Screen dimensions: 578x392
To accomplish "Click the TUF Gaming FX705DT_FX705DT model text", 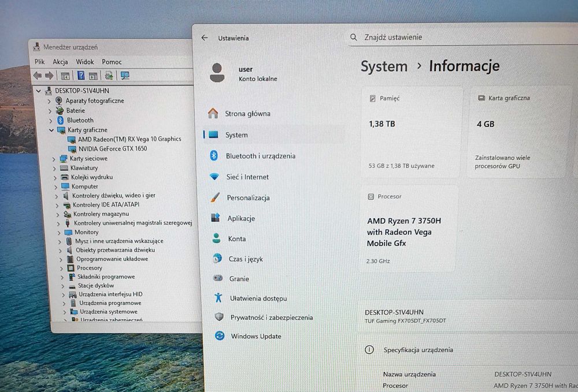I will (405, 320).
